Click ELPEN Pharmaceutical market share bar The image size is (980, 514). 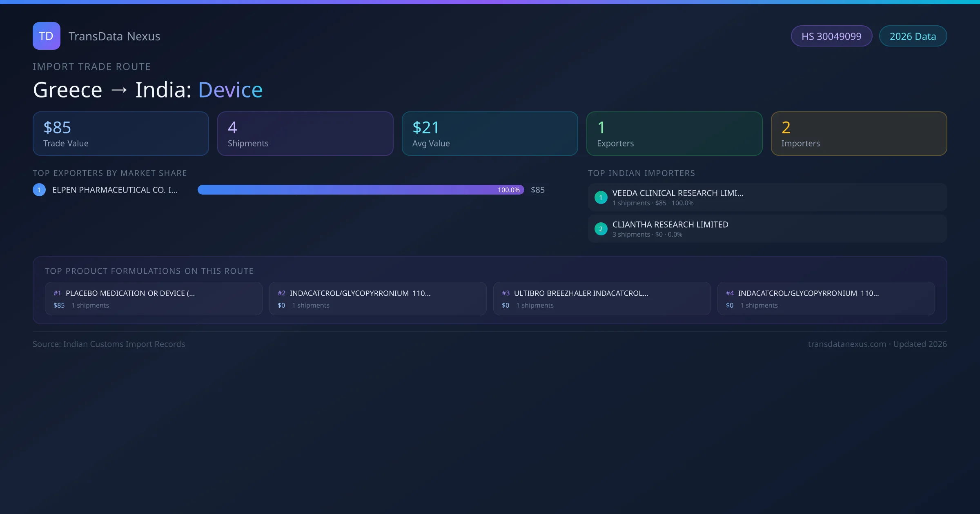click(x=361, y=190)
